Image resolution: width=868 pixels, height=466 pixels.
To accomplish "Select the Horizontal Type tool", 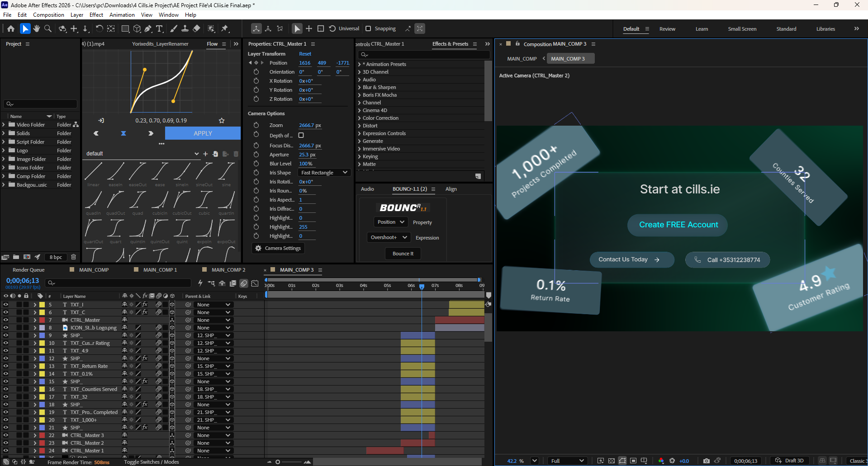I will click(x=160, y=28).
